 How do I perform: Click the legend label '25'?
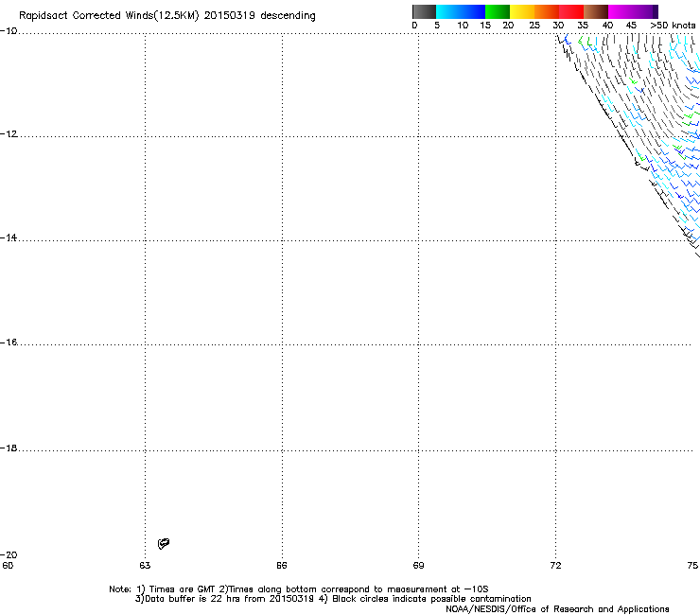click(534, 26)
